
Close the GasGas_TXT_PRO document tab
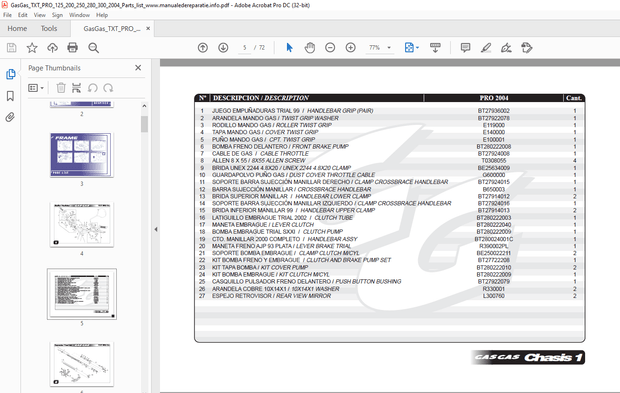148,28
